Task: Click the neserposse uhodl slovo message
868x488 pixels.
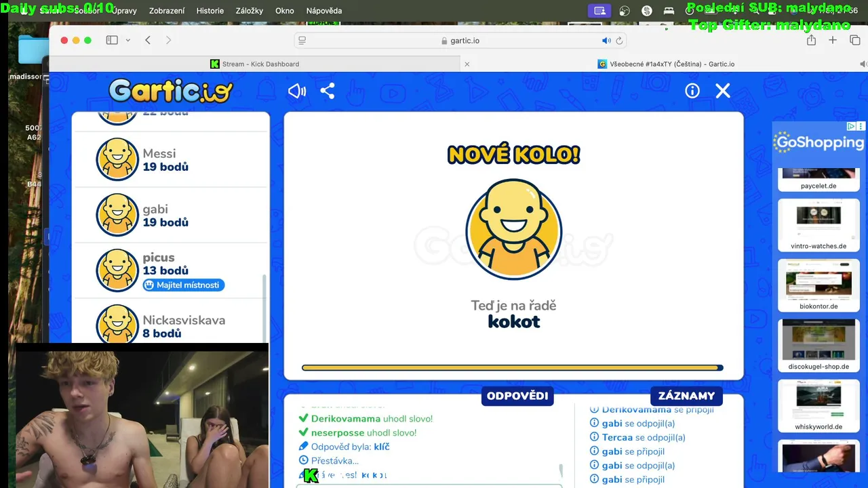Action: tap(357, 432)
